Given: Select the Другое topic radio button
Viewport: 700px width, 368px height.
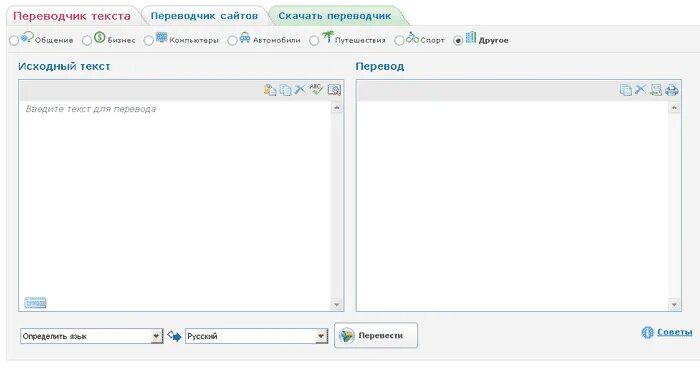Looking at the screenshot, I should coord(458,41).
